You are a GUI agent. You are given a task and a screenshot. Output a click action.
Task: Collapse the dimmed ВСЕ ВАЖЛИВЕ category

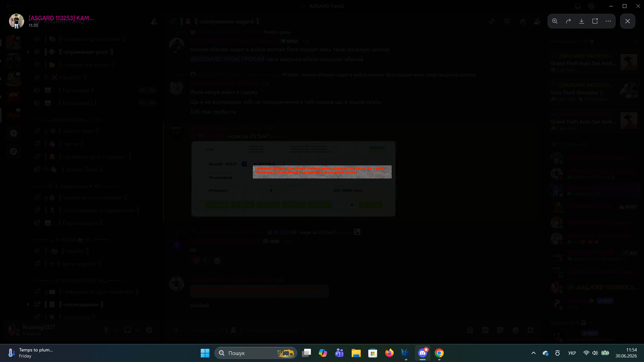pos(82,280)
